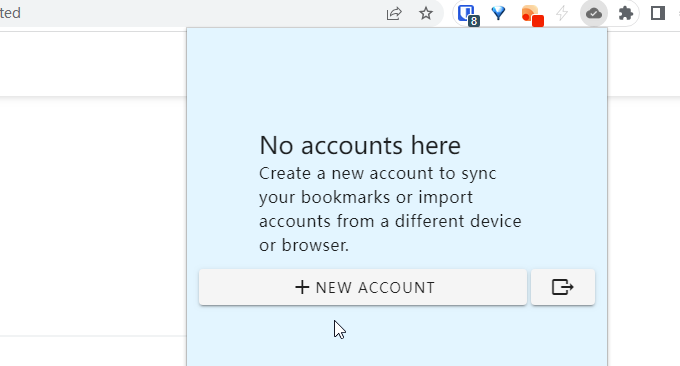The height and width of the screenshot is (366, 680).
Task: Open the orange extension with the red badge
Action: click(x=532, y=15)
